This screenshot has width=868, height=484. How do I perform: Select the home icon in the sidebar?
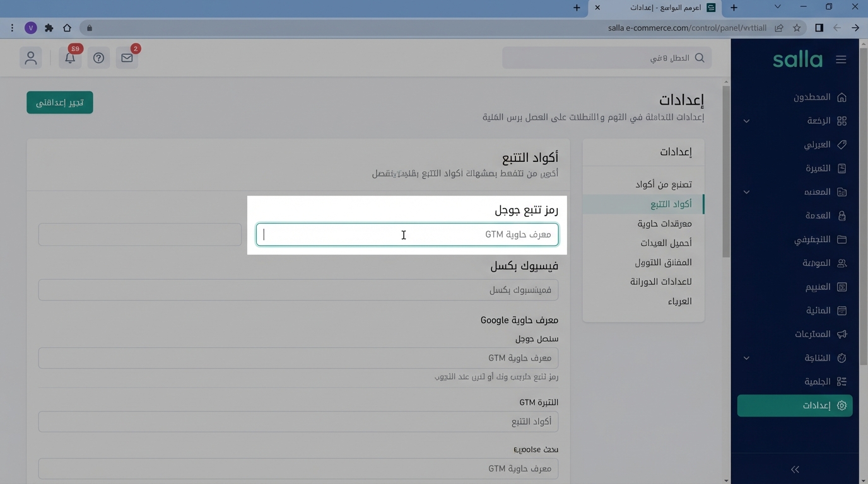pyautogui.click(x=842, y=97)
